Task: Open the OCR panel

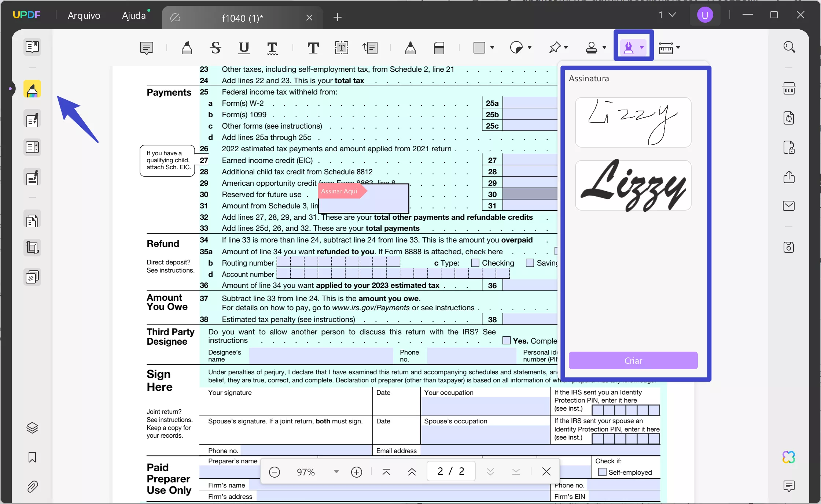Action: click(x=789, y=88)
